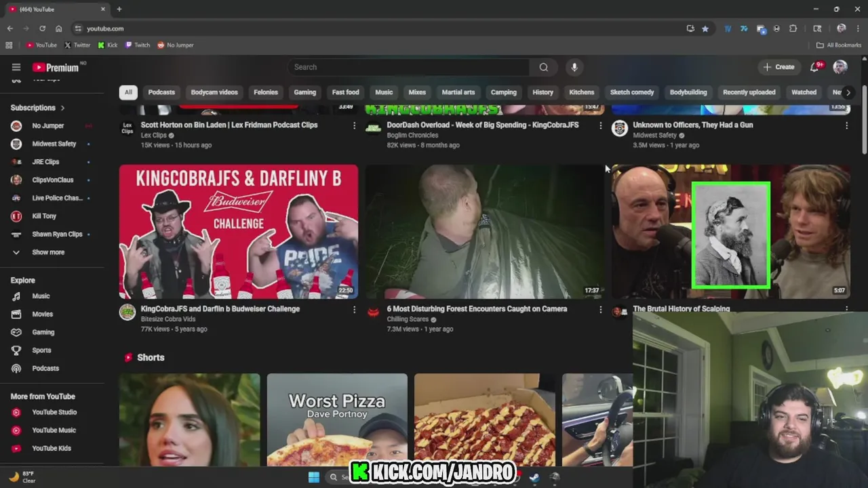Viewport: 868px width, 488px height.
Task: Open the Chrome apps grid icon
Action: tap(9, 45)
